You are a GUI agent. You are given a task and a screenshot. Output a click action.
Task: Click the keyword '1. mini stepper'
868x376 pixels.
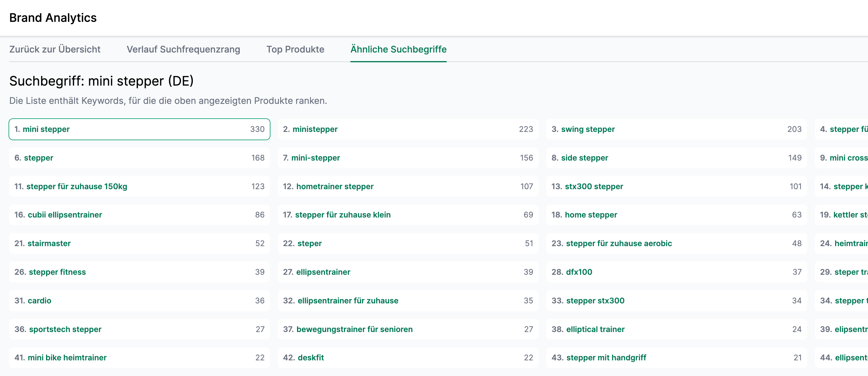click(139, 129)
